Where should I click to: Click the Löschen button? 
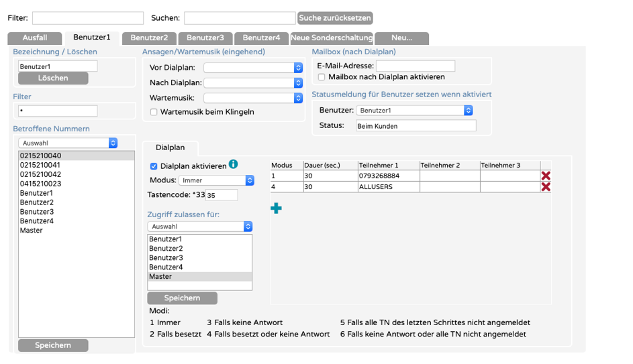[x=53, y=78]
